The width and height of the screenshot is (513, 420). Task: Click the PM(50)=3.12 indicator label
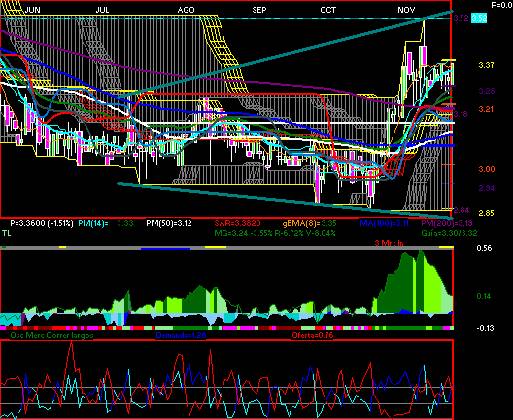pyautogui.click(x=169, y=223)
